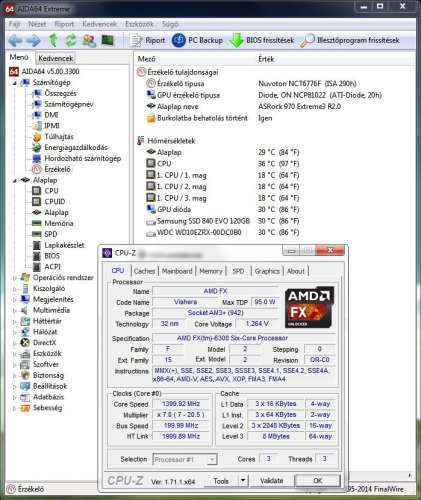Click the Beállítások icon in tree
The height and width of the screenshot is (500, 421).
pos(25,386)
